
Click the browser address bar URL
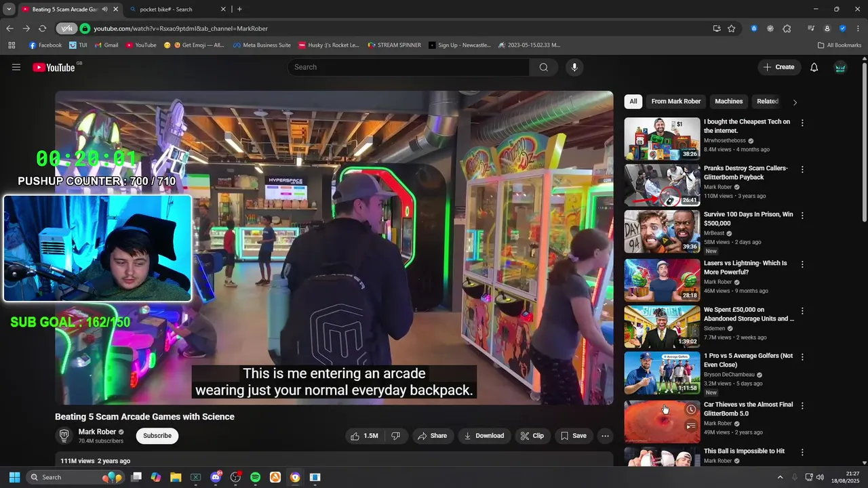(180, 28)
